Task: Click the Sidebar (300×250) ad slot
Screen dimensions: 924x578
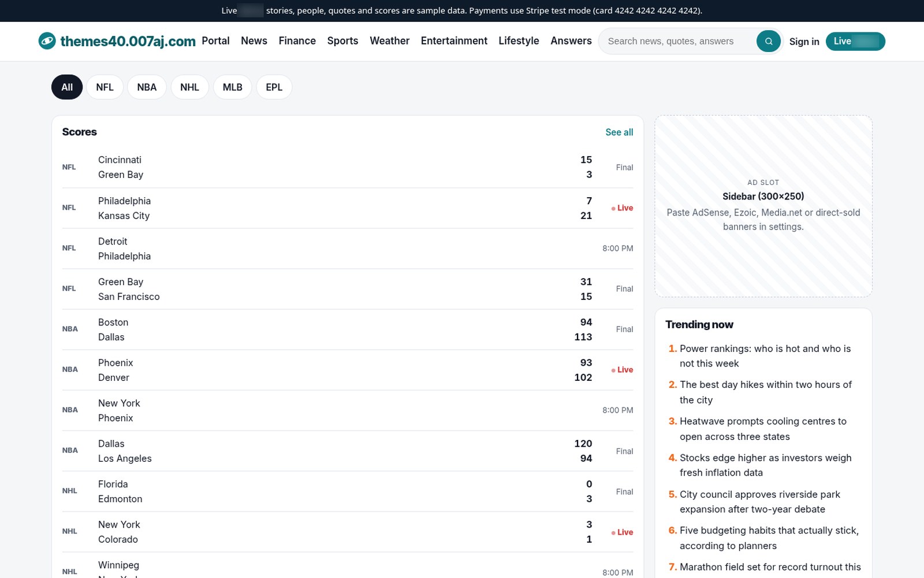Action: (x=763, y=206)
